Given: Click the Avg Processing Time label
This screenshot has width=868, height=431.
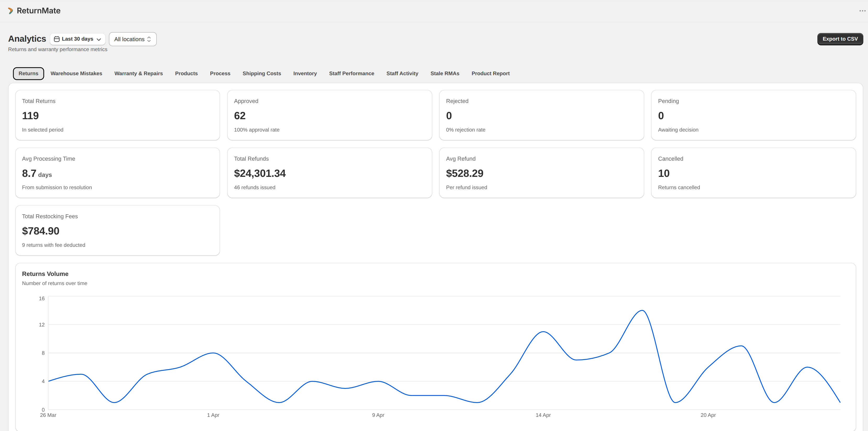Looking at the screenshot, I should click(x=48, y=159).
